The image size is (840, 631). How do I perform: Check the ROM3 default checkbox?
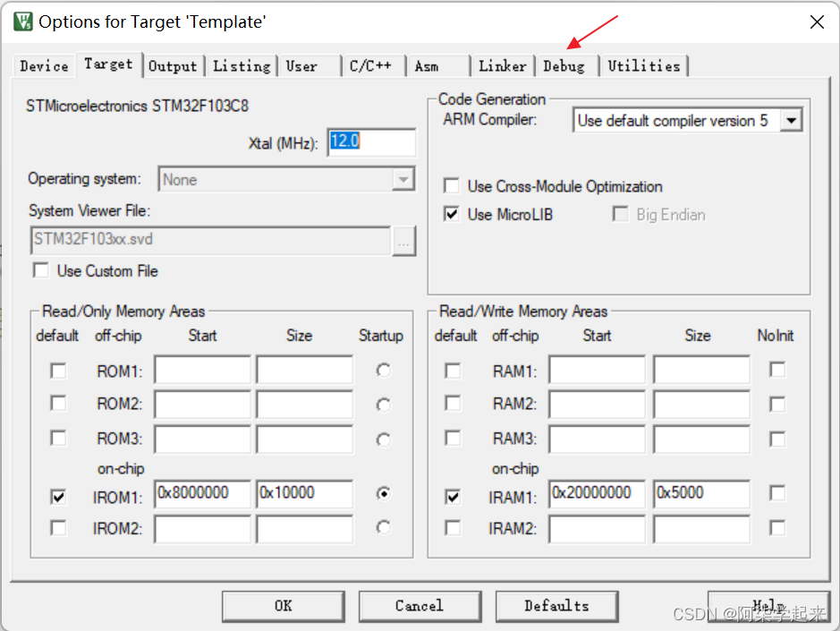58,438
